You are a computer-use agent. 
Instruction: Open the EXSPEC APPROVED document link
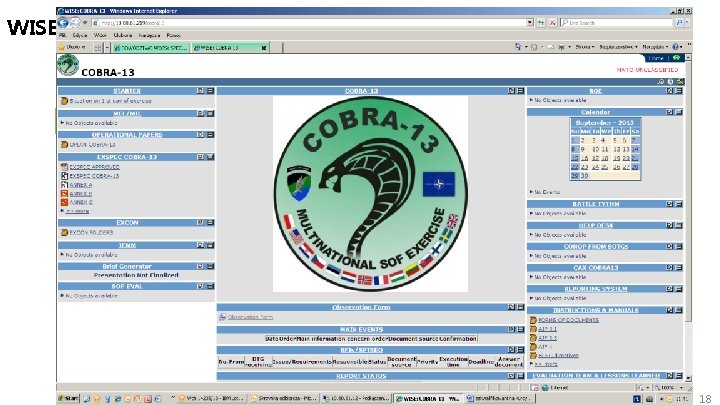pos(94,167)
